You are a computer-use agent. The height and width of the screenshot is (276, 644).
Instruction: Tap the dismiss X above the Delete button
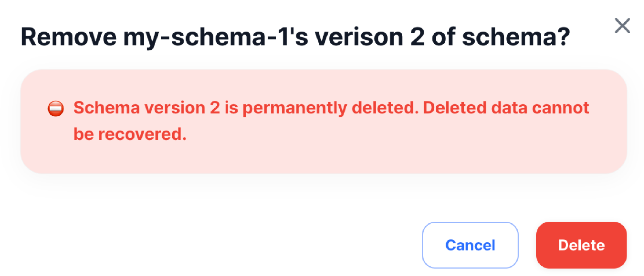(622, 26)
